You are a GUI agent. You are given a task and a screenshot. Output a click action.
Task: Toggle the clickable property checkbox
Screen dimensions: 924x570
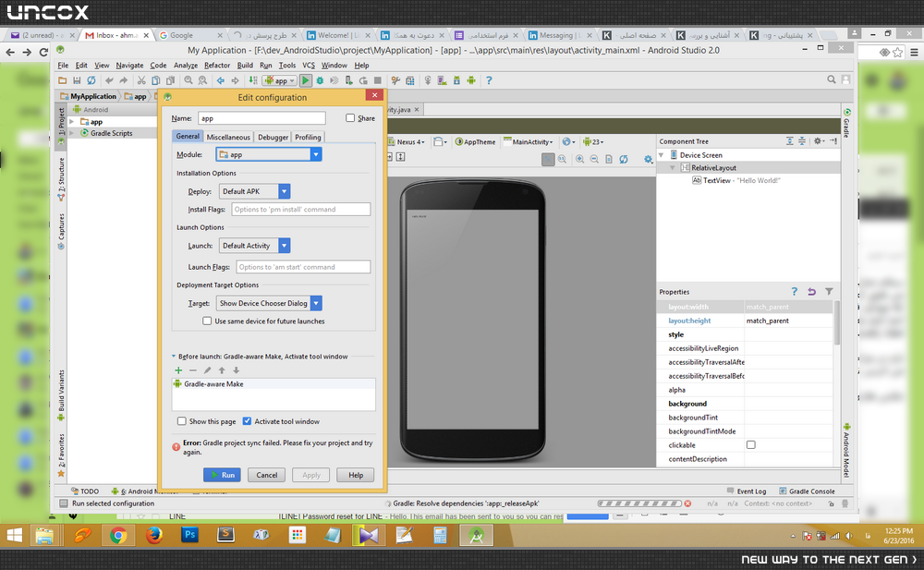(x=750, y=445)
